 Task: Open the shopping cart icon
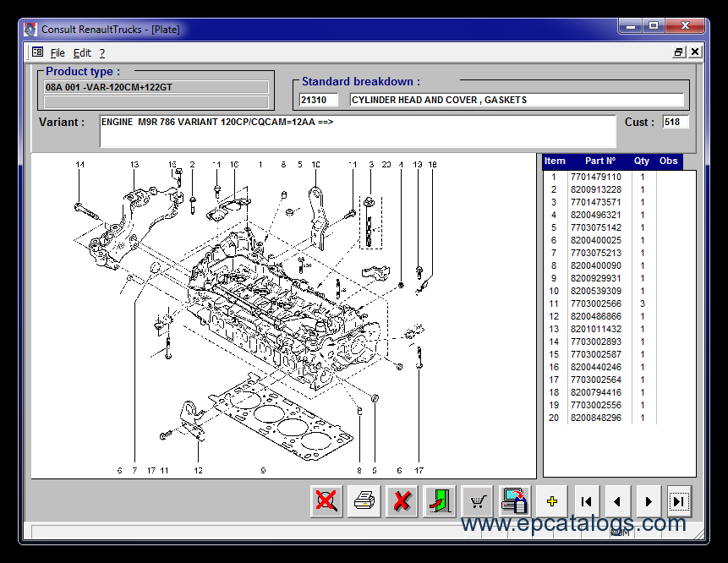coord(478,501)
